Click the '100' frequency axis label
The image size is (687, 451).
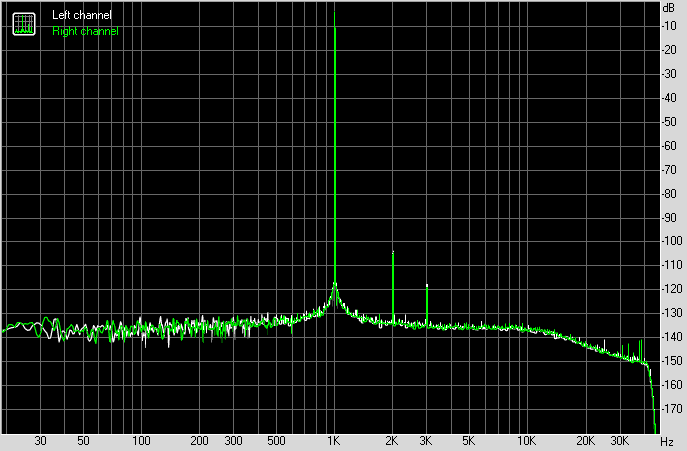tap(141, 440)
